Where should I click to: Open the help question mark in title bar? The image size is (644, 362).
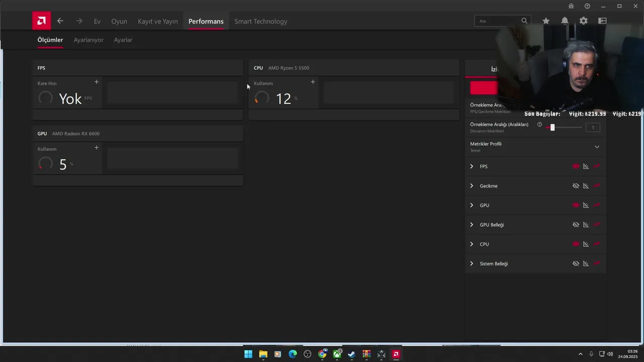tap(587, 6)
